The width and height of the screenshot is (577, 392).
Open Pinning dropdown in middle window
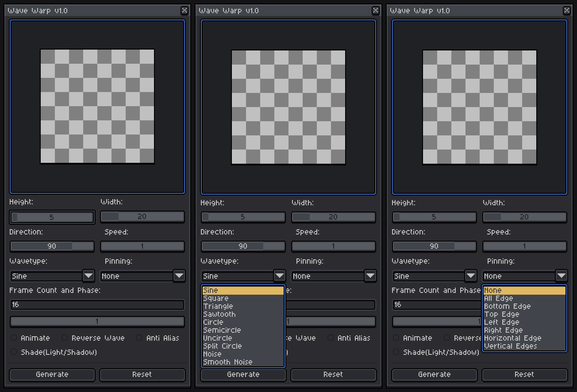click(370, 276)
